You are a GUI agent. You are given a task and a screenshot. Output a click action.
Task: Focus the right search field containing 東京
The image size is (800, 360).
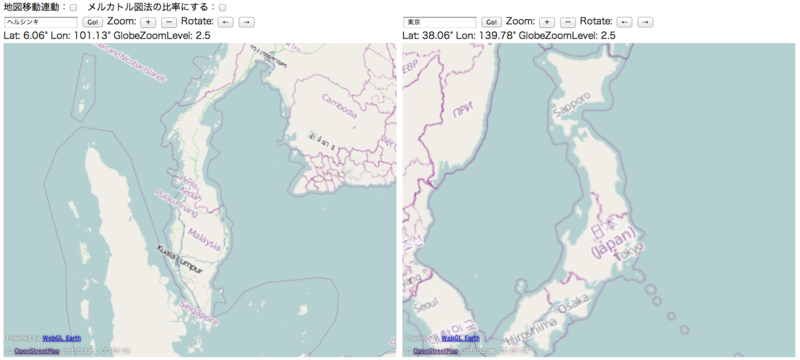[439, 22]
